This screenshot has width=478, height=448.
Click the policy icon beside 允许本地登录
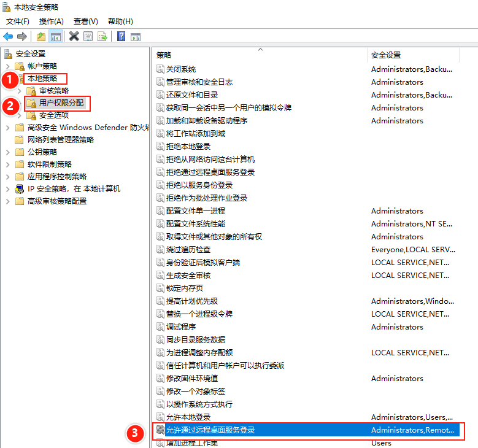click(160, 417)
